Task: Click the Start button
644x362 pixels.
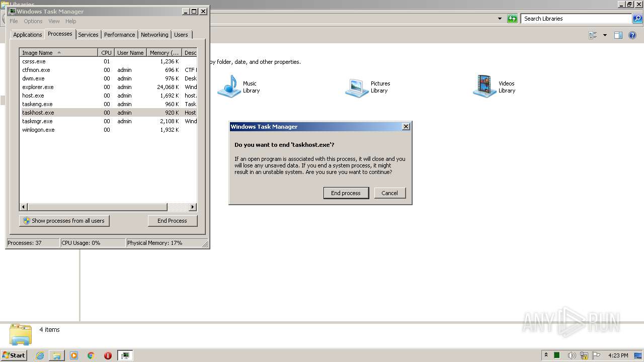Action: coord(14,355)
